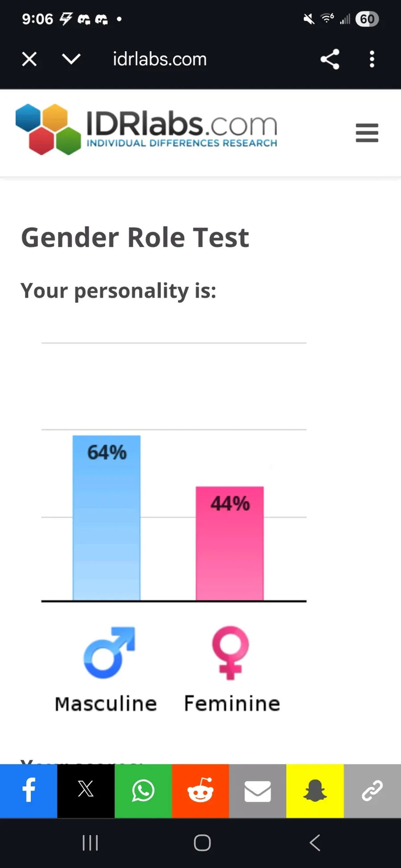Open browser three-dot options menu
This screenshot has width=401, height=868.
(372, 59)
